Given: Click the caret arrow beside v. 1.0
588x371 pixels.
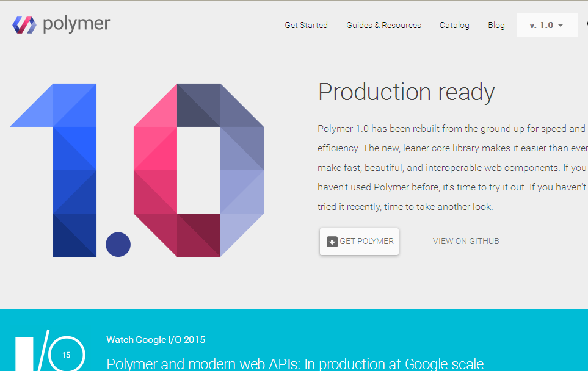Looking at the screenshot, I should point(561,26).
